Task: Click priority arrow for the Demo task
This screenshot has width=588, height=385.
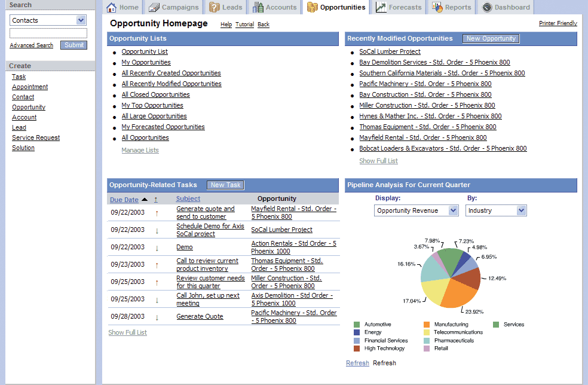Action: 157,248
